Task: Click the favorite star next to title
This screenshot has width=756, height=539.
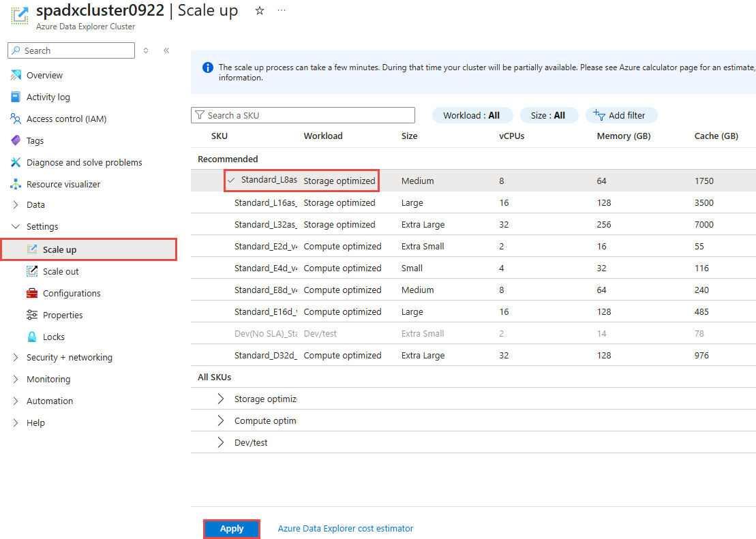Action: 260,11
